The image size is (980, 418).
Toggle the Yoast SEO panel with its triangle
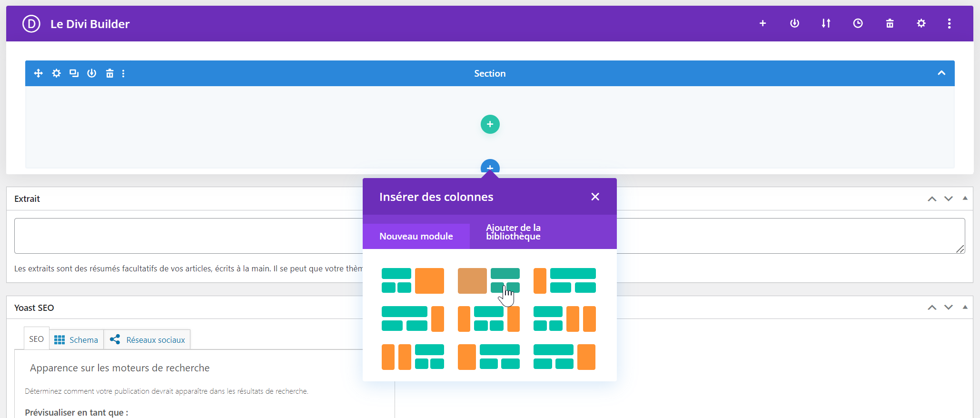tap(965, 307)
